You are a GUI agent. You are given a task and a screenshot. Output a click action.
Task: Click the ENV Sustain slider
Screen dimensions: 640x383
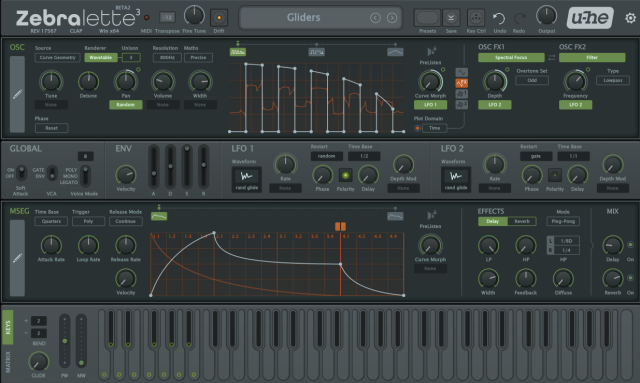[x=187, y=166]
